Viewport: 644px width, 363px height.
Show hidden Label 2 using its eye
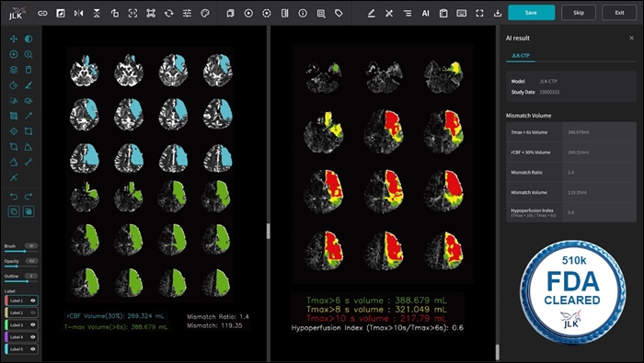tap(33, 312)
